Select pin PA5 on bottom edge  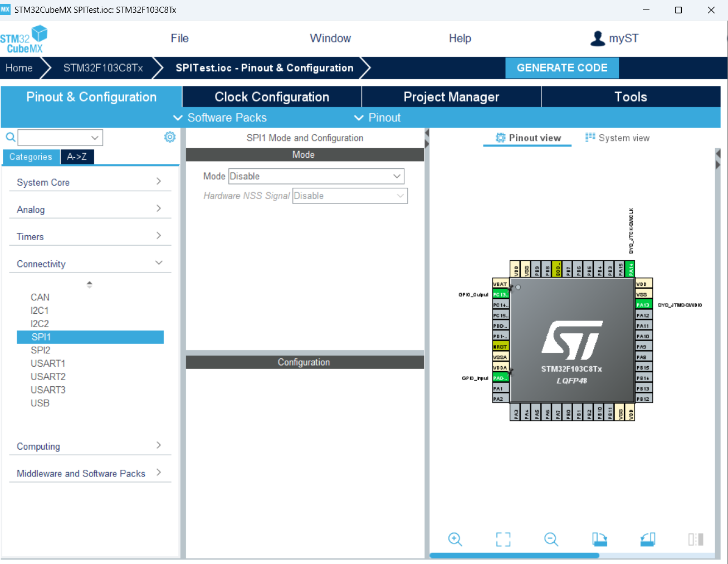[x=537, y=412]
